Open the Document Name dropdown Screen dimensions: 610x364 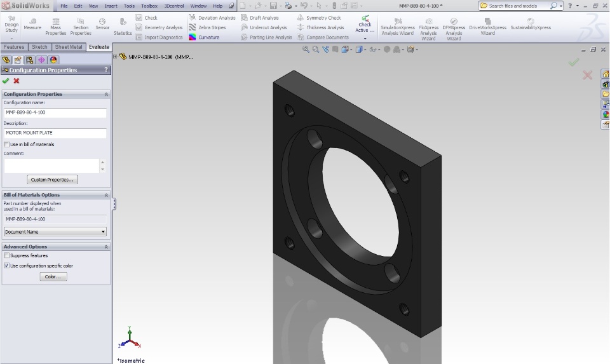[x=55, y=232]
